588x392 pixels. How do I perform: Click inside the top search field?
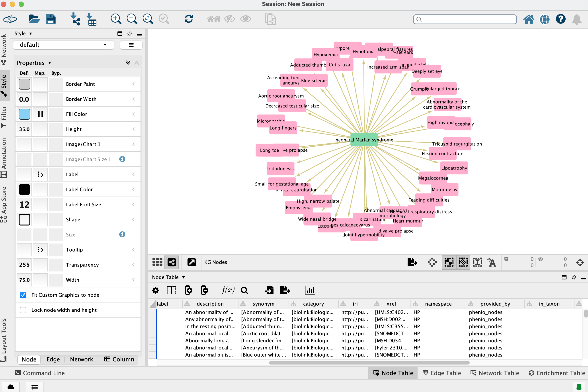pyautogui.click(x=465, y=19)
